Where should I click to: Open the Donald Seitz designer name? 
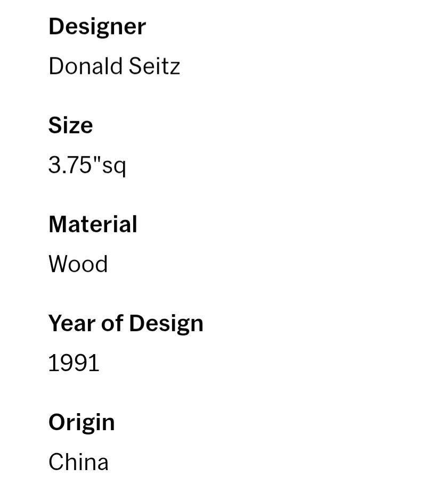point(114,66)
